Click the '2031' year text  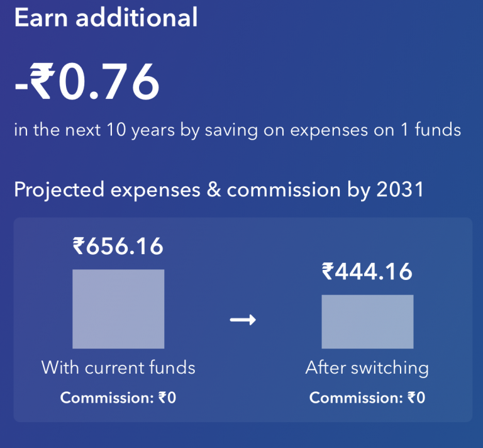[400, 189]
